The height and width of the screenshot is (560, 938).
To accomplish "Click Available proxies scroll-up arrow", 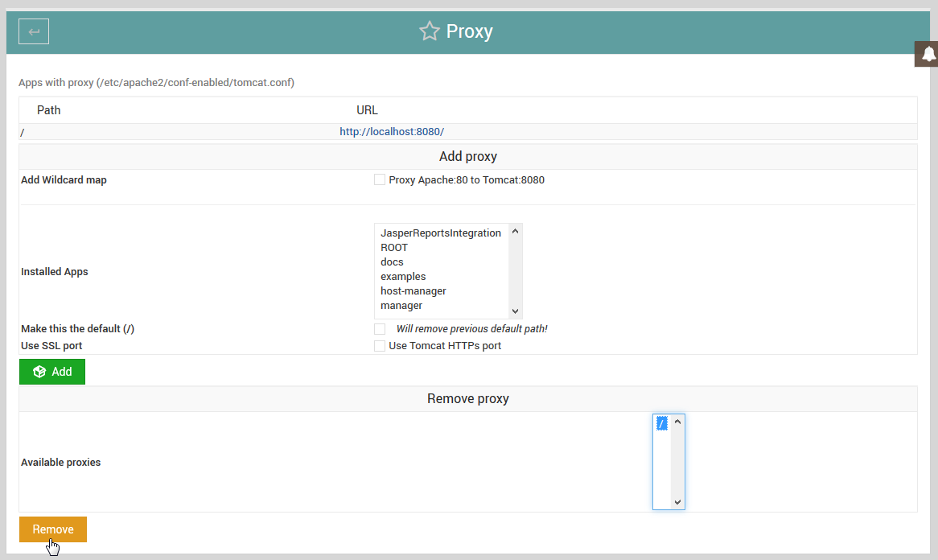I will 678,422.
